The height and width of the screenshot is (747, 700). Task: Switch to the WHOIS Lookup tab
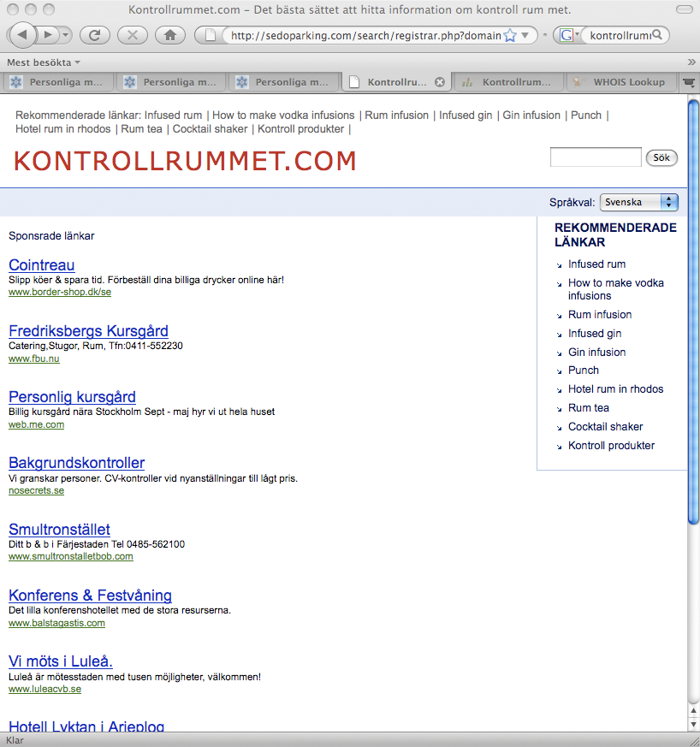pyautogui.click(x=623, y=82)
